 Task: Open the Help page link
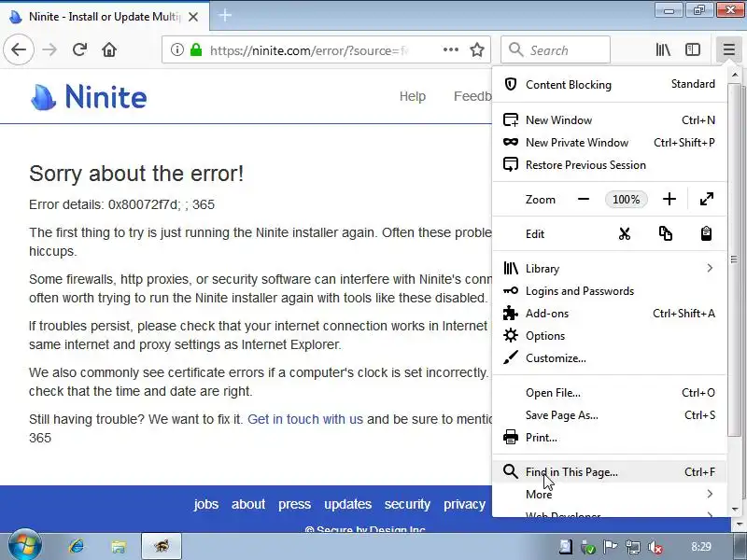(x=413, y=96)
